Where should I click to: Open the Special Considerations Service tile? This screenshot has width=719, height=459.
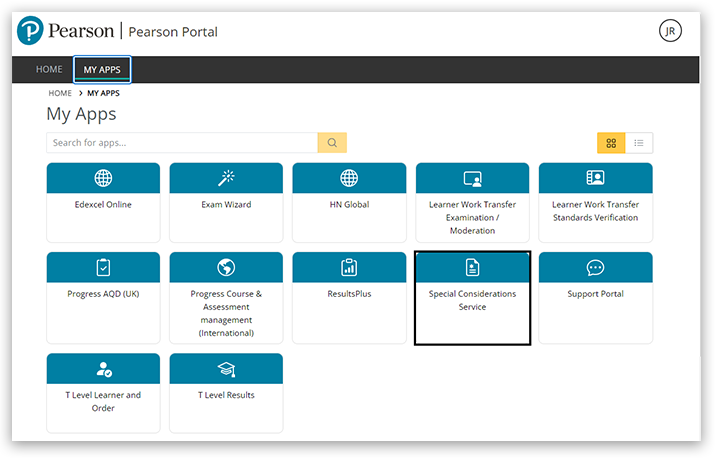(x=472, y=301)
